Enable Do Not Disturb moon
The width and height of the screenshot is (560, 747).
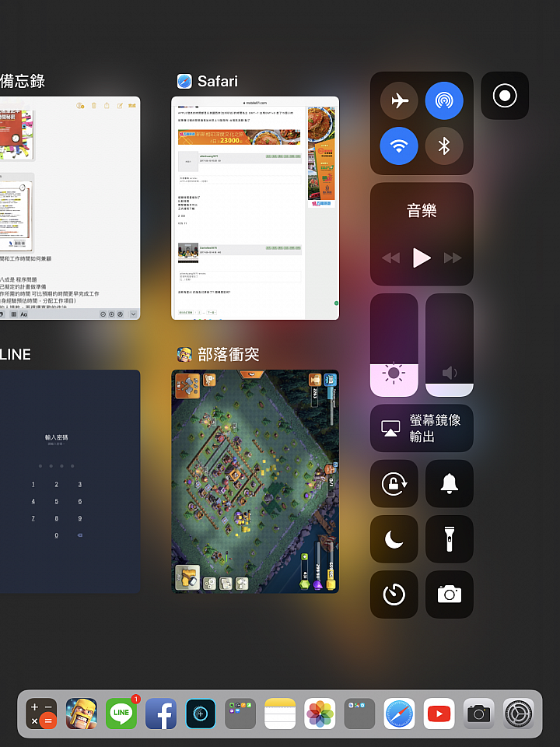pyautogui.click(x=394, y=539)
